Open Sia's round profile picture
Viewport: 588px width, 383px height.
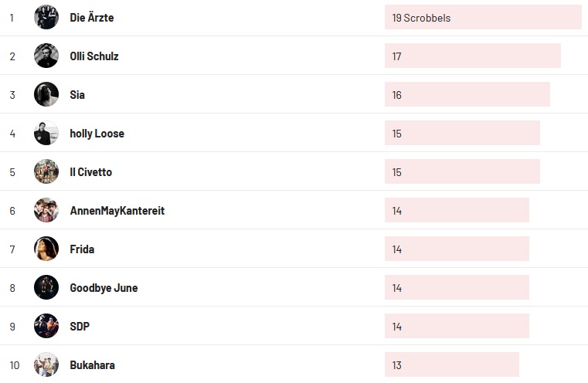pyautogui.click(x=46, y=94)
